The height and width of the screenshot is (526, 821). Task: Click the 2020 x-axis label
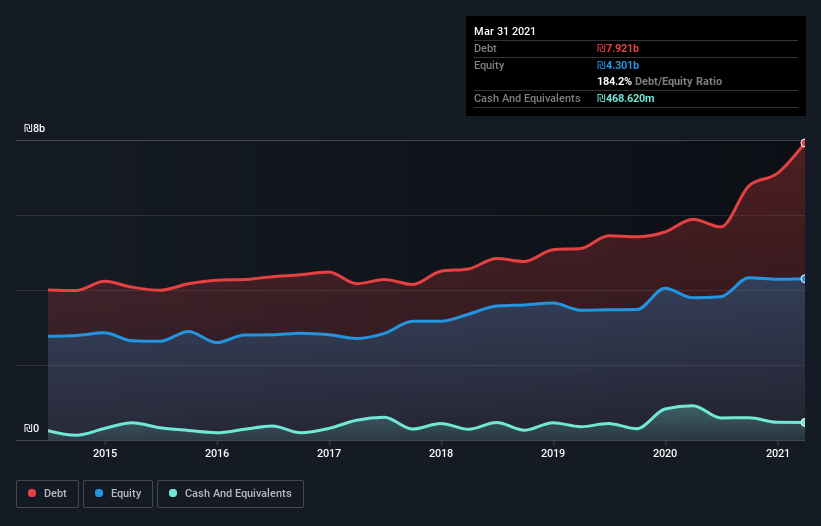(x=665, y=453)
